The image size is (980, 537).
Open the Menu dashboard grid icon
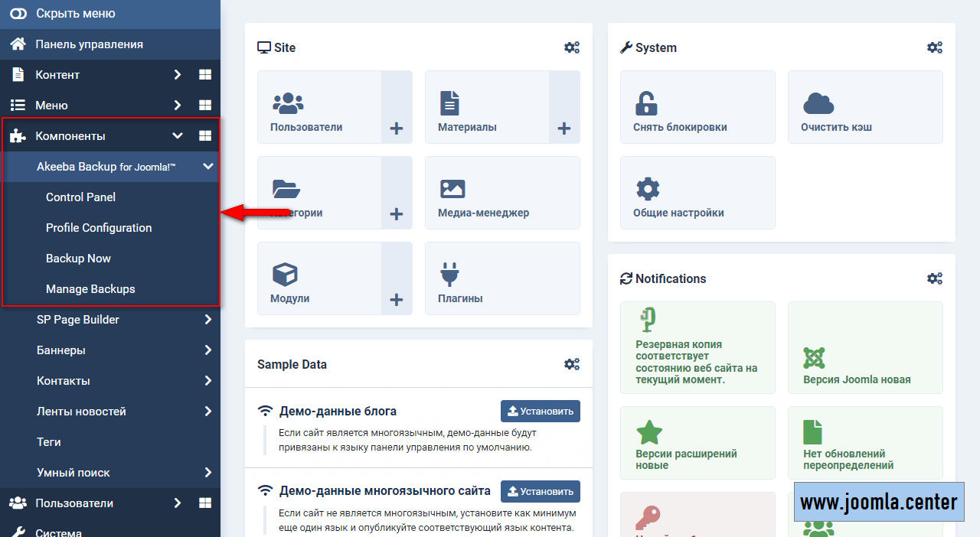coord(204,106)
